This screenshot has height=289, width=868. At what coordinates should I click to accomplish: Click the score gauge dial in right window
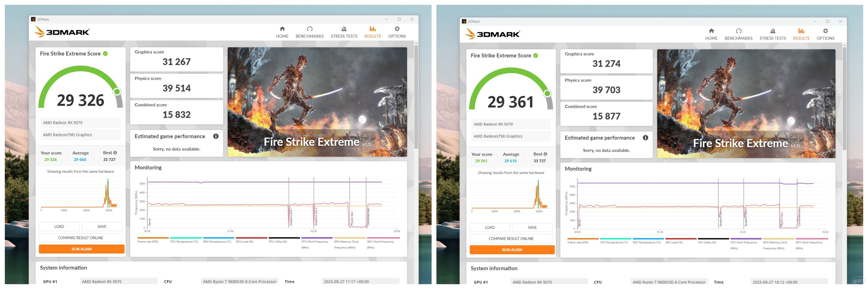(511, 89)
